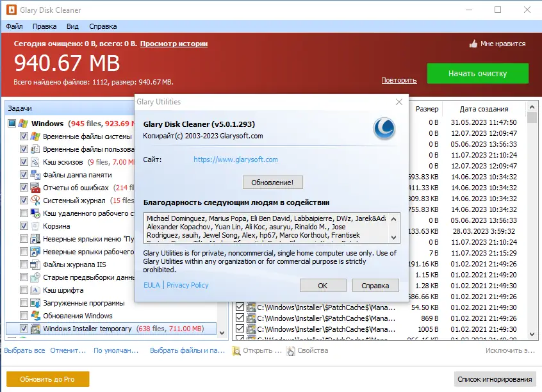Screen dimensions: 542x392
Task: Click the thumbs-up 'Мне нравится' icon
Action: pos(473,44)
